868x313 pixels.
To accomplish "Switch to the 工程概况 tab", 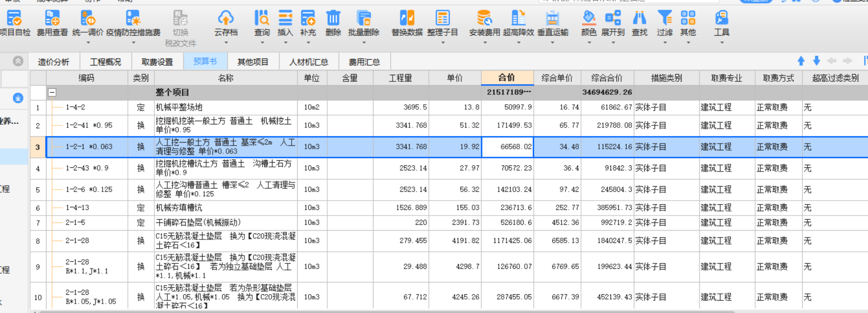I will click(105, 62).
